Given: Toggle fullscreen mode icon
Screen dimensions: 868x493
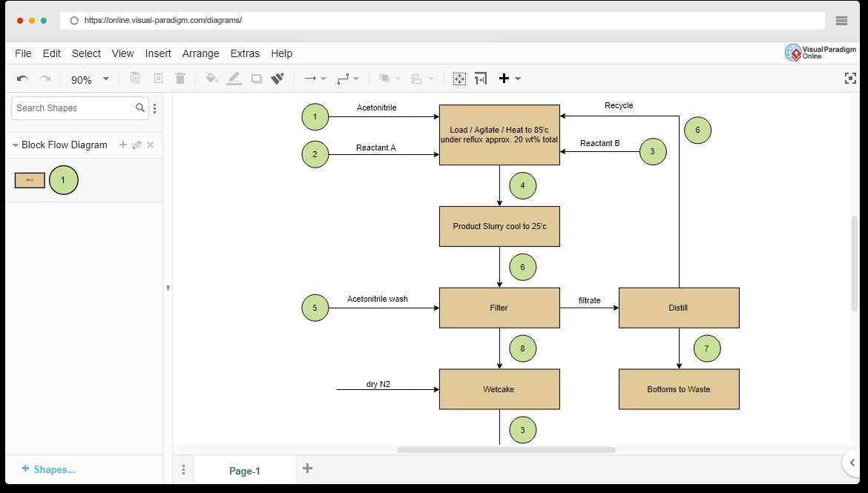Looking at the screenshot, I should (850, 78).
